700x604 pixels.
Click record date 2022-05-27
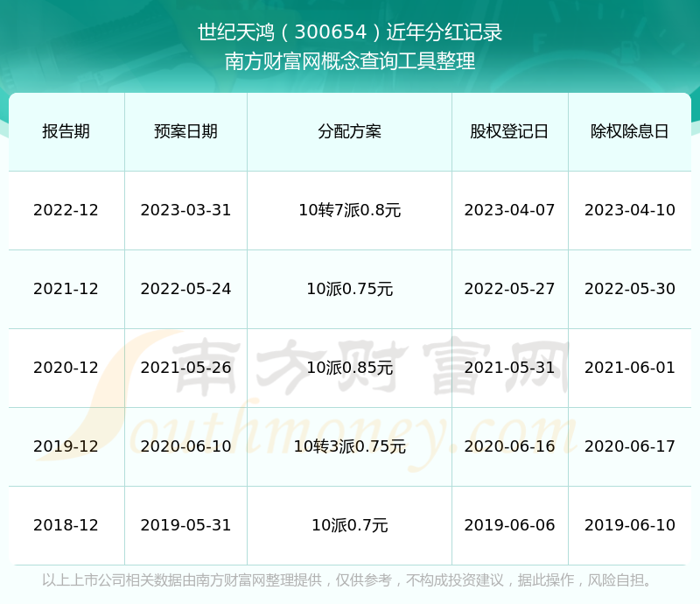(509, 289)
